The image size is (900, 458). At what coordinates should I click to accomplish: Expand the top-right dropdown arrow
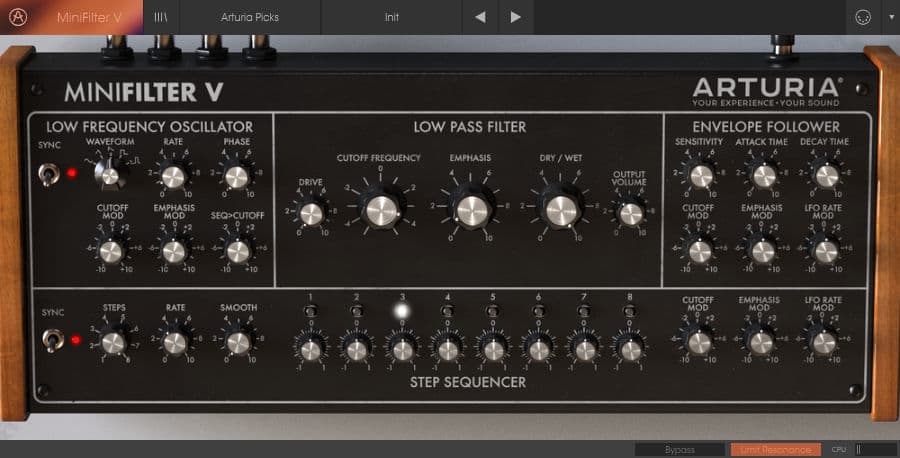pos(891,17)
